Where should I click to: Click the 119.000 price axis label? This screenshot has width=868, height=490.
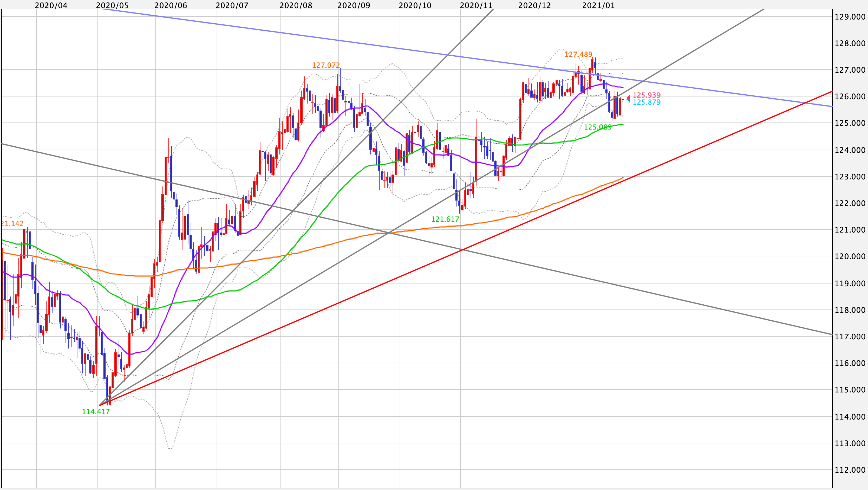tap(850, 283)
